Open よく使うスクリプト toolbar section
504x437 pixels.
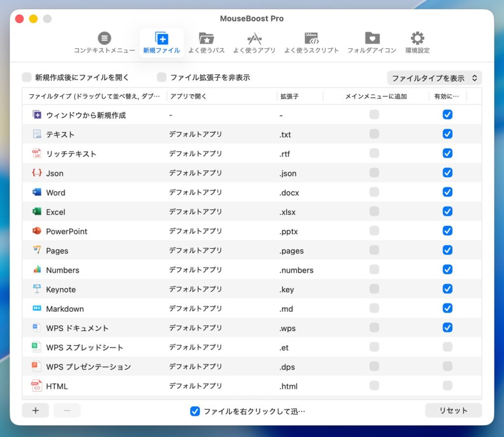pos(311,43)
